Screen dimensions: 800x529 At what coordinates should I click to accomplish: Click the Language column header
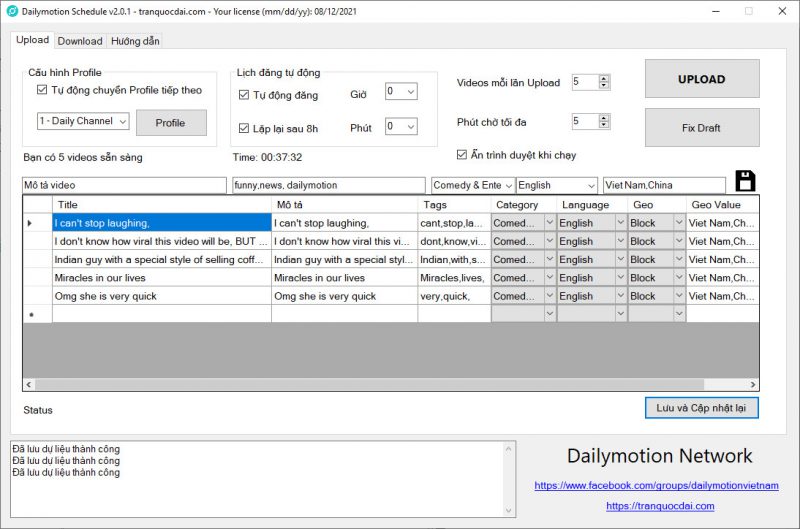(x=592, y=205)
